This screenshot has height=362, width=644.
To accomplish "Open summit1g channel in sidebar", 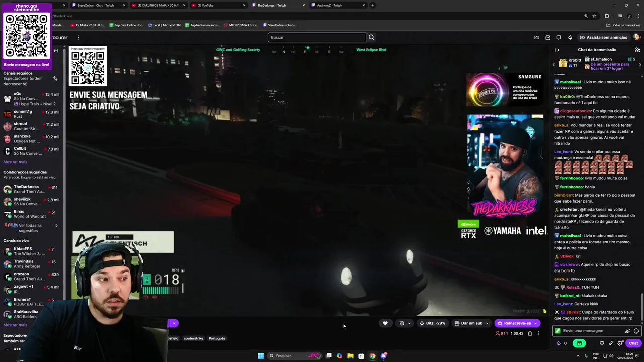I will 32,114.
